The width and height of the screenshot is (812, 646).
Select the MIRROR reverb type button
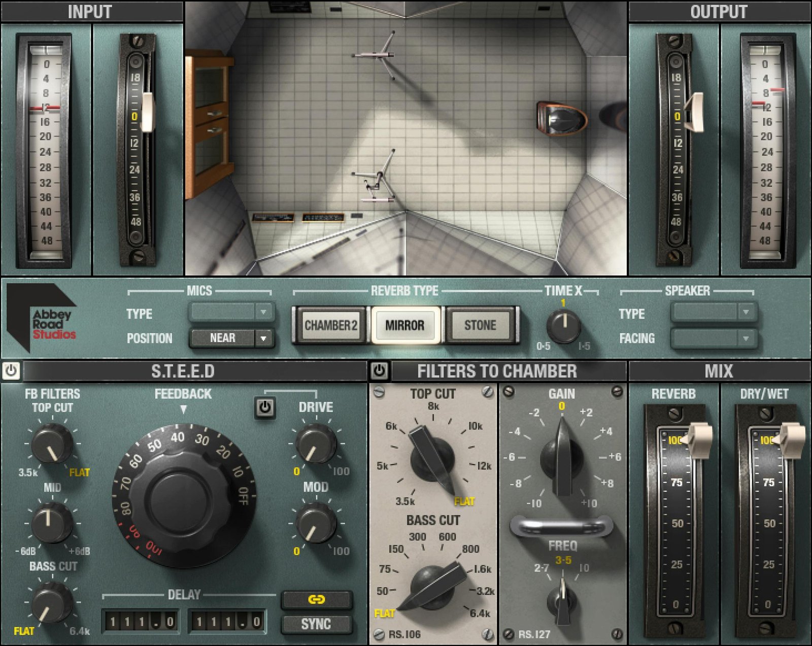[405, 325]
